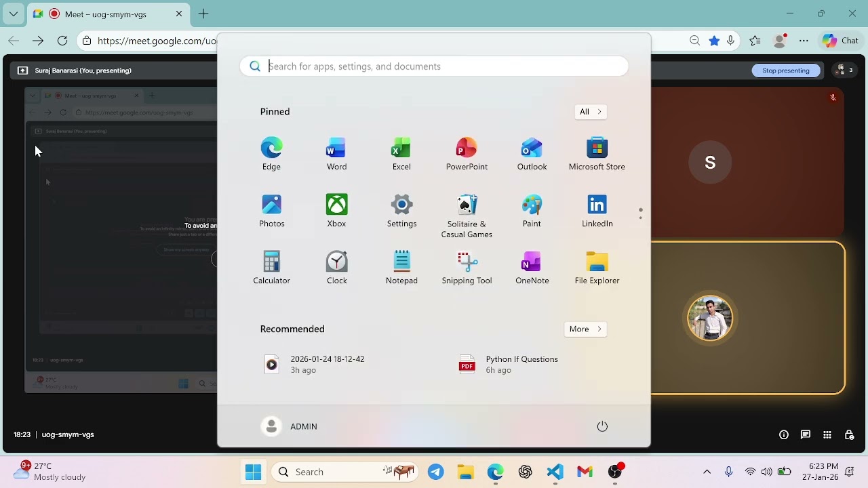
Task: Open the Meet chat panel
Action: coord(806,434)
